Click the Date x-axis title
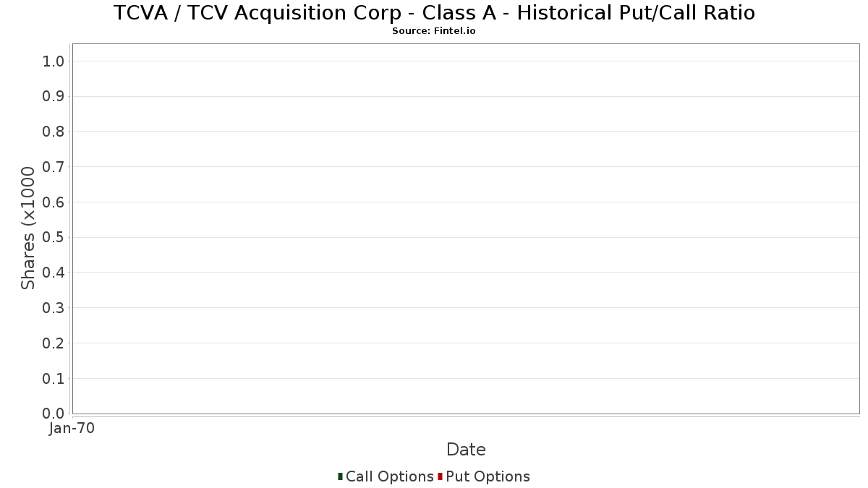868x488 pixels. [466, 450]
